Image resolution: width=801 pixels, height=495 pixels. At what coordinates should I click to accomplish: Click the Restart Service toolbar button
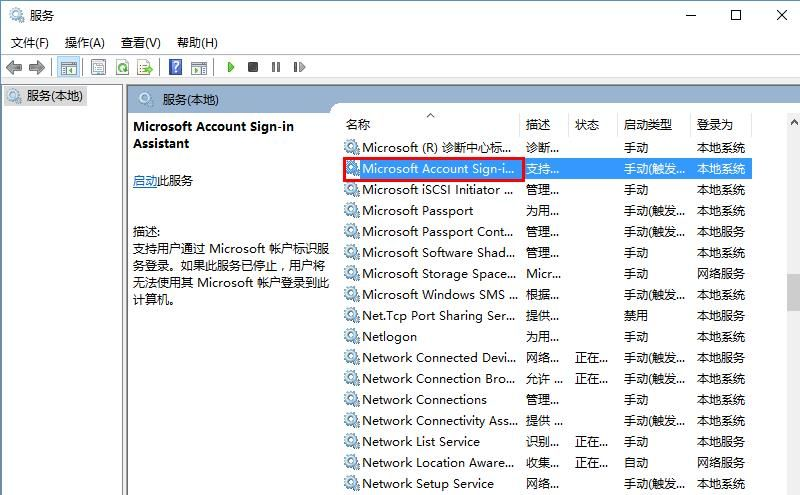pyautogui.click(x=298, y=67)
